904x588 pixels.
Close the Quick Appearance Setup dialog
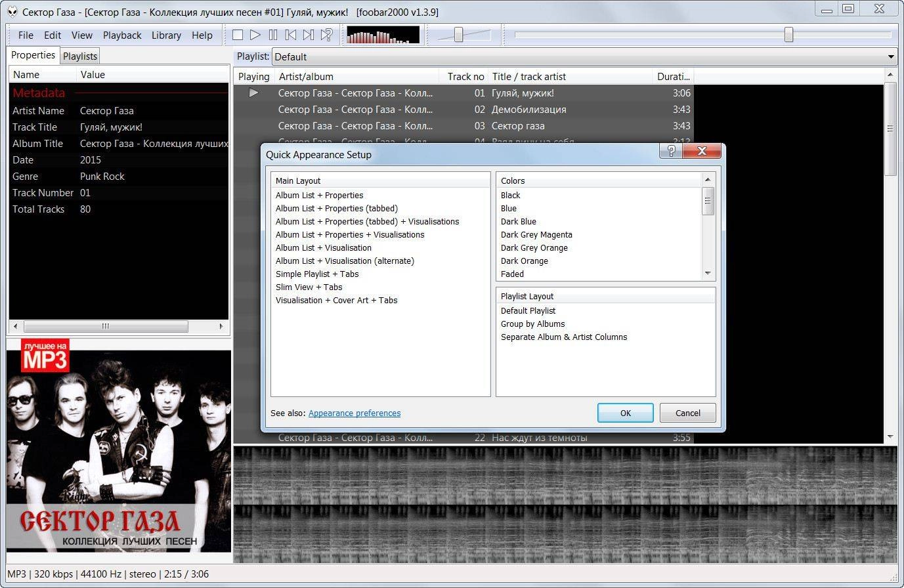702,151
